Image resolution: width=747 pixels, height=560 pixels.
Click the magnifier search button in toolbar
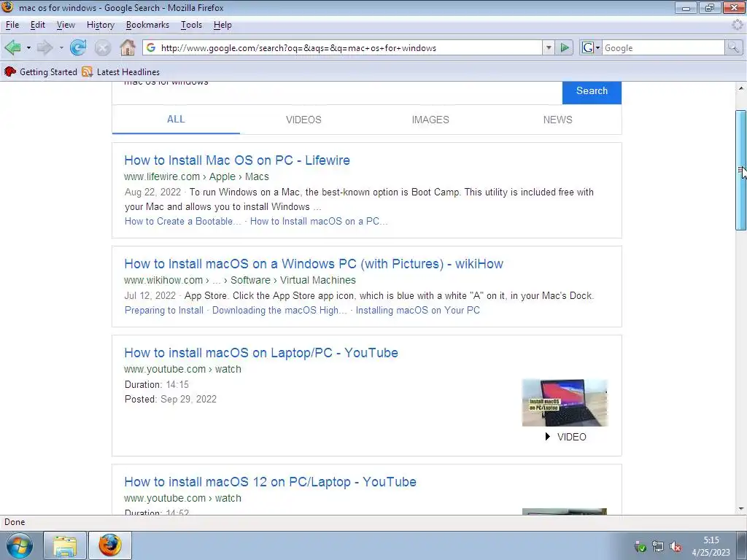[733, 47]
